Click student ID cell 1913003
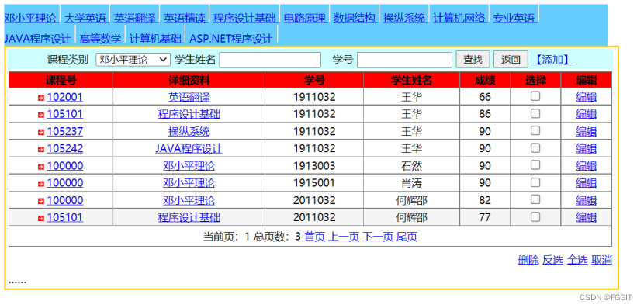 pyautogui.click(x=314, y=166)
